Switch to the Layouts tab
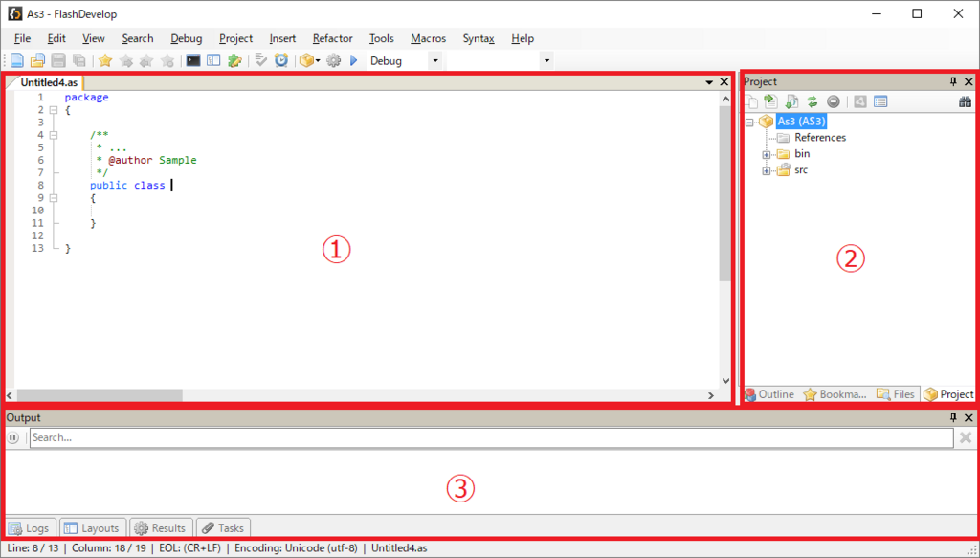The height and width of the screenshot is (558, 980). click(93, 528)
